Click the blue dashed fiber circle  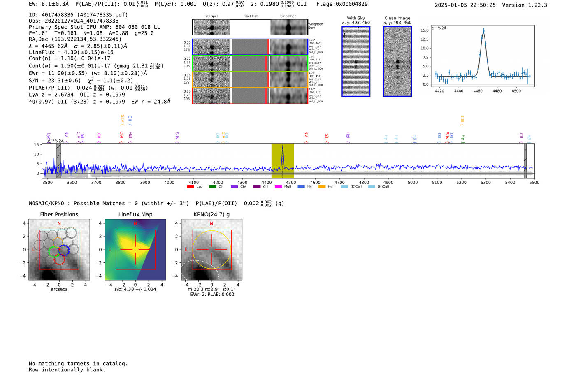[64, 250]
